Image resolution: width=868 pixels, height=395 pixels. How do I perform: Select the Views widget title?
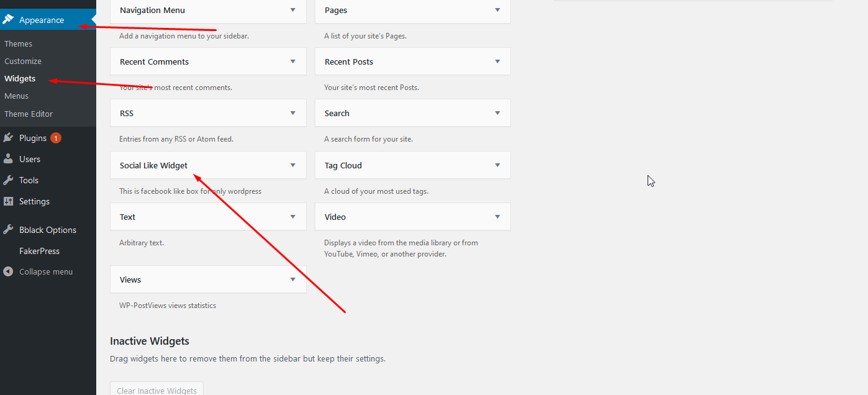(130, 279)
